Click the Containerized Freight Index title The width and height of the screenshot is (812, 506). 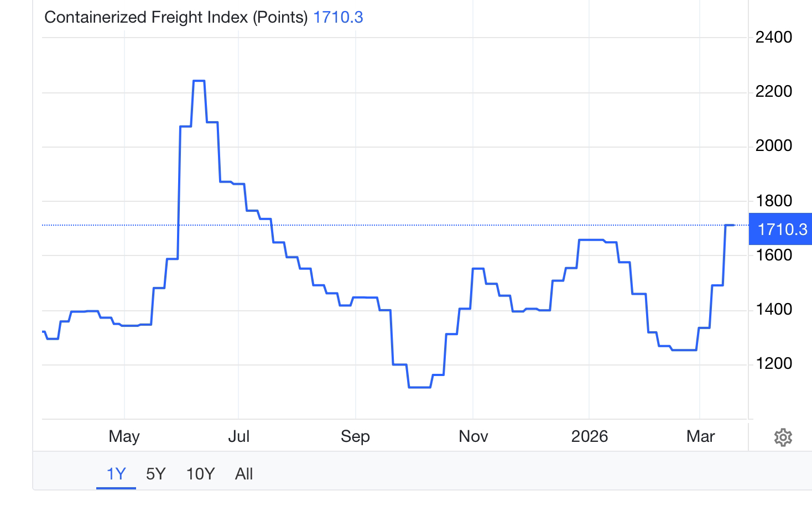176,17
